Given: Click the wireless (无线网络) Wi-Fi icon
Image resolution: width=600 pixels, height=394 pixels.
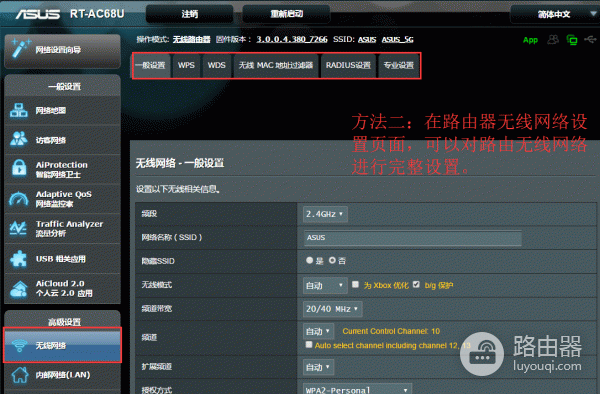Looking at the screenshot, I should [19, 345].
